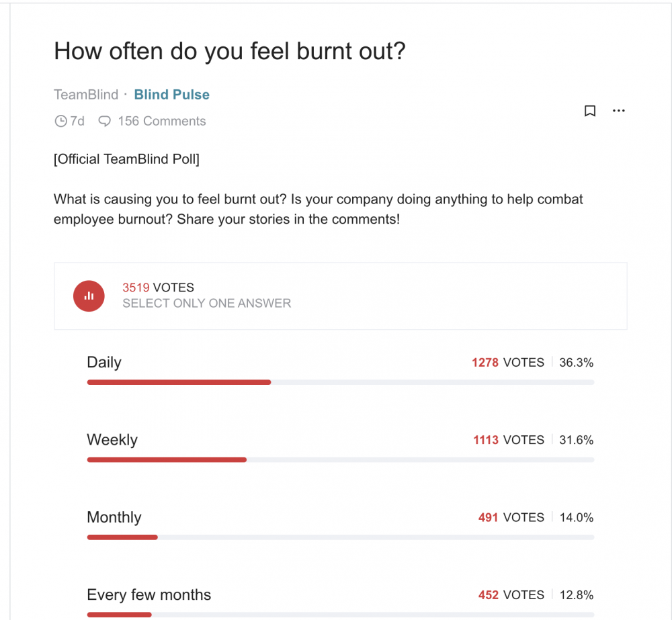Click the red poll chart icon

click(x=89, y=296)
